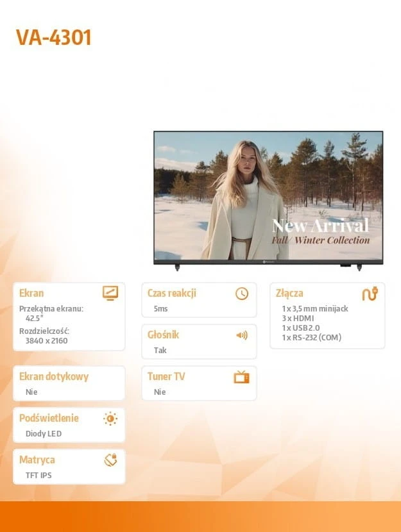The image size is (401, 532).
Task: Select the TV product image
Action: pos(268,197)
